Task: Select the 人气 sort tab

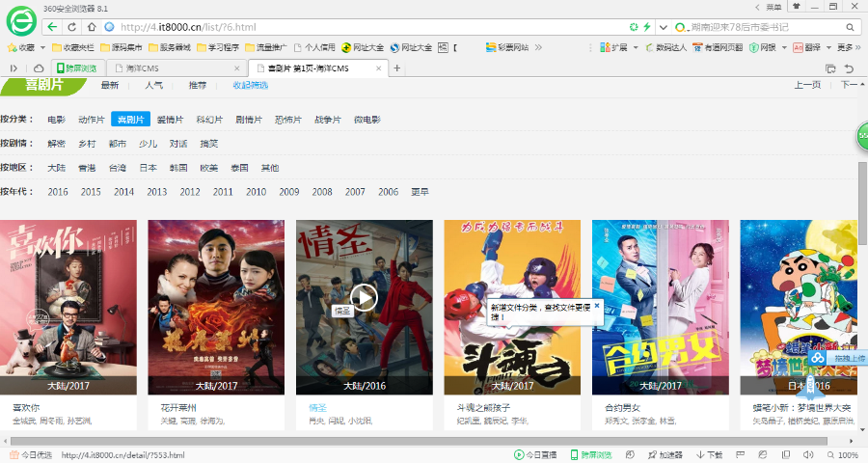Action: (154, 85)
